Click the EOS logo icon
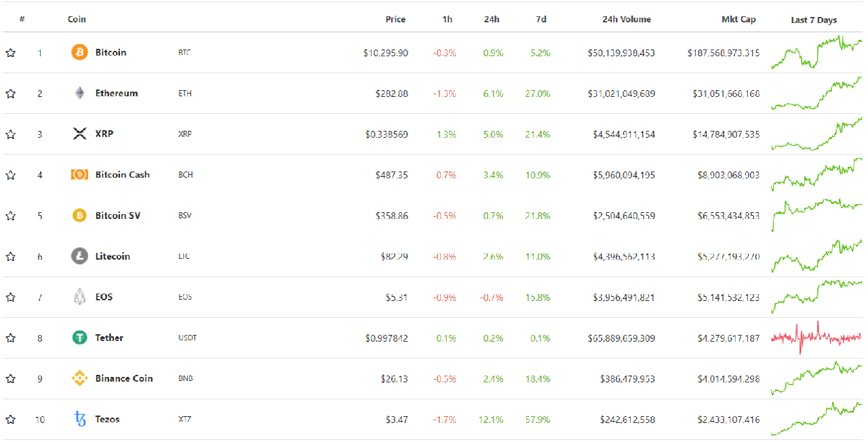 pyautogui.click(x=79, y=297)
